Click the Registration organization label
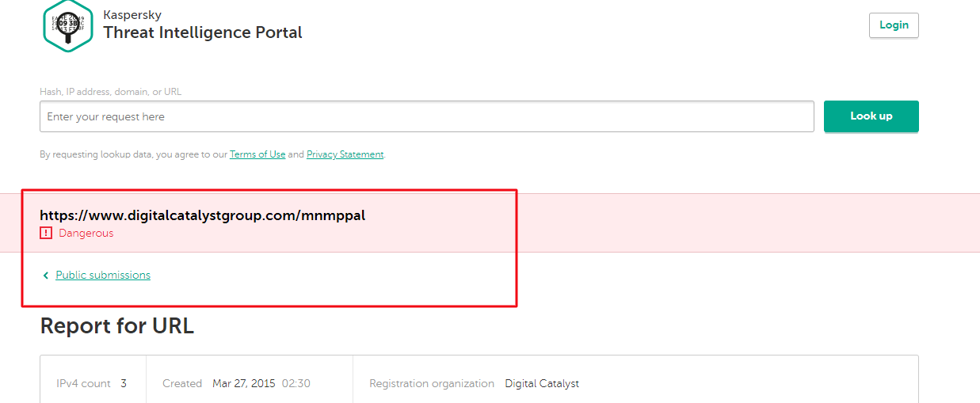Image resolution: width=980 pixels, height=403 pixels. (432, 383)
